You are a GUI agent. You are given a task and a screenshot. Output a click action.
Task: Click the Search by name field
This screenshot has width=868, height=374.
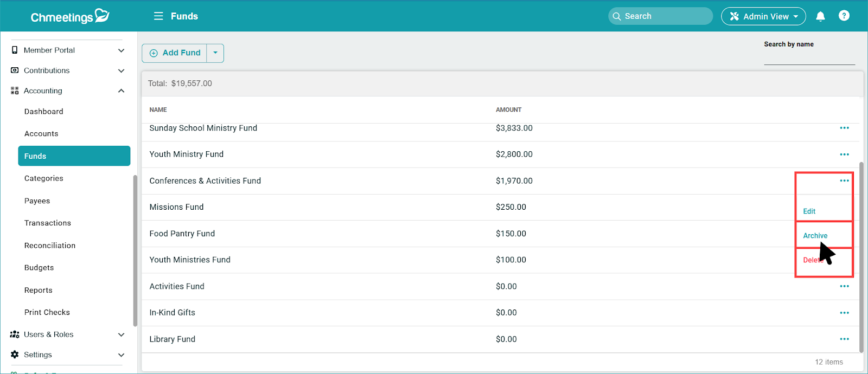click(x=809, y=58)
